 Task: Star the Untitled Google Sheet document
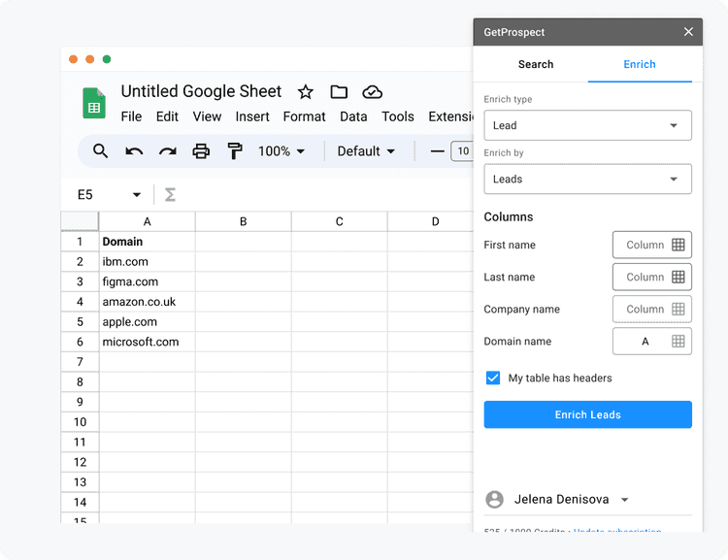coord(306,92)
